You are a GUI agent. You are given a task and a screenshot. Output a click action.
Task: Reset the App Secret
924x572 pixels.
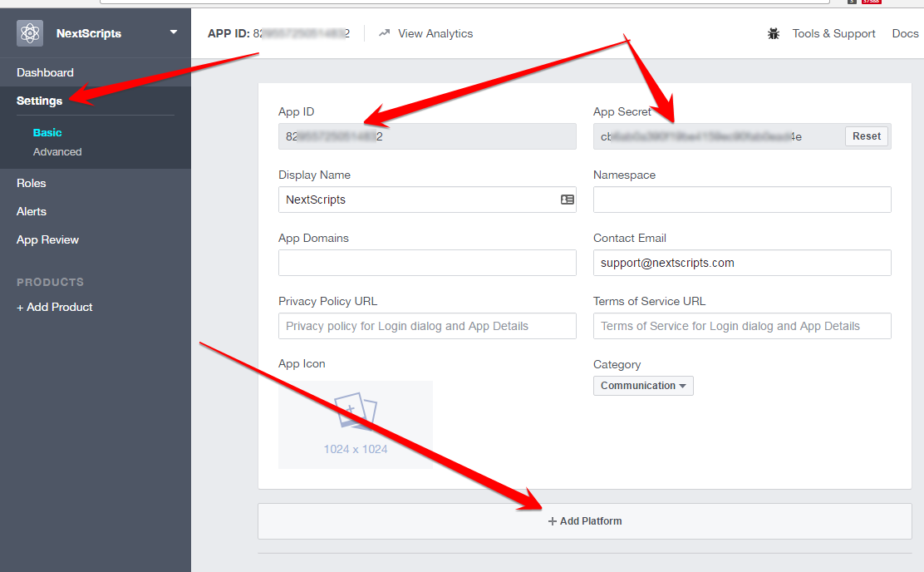click(866, 136)
